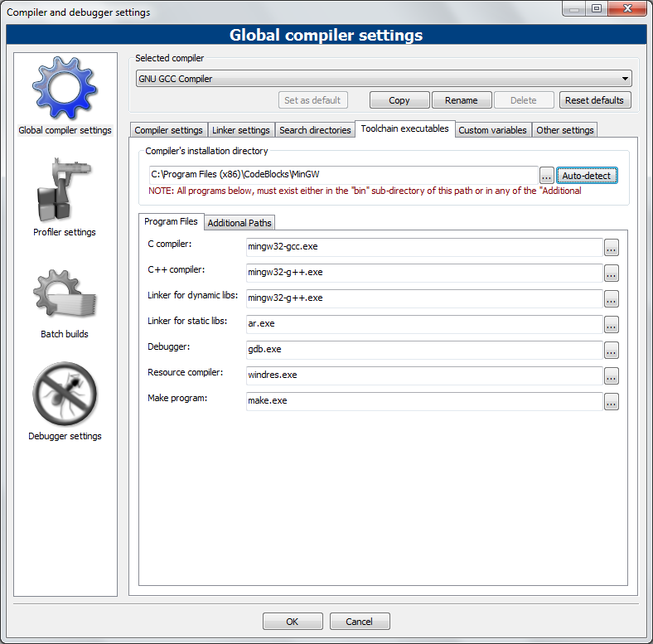653x644 pixels.
Task: Click the Copy compiler button
Action: [x=399, y=100]
